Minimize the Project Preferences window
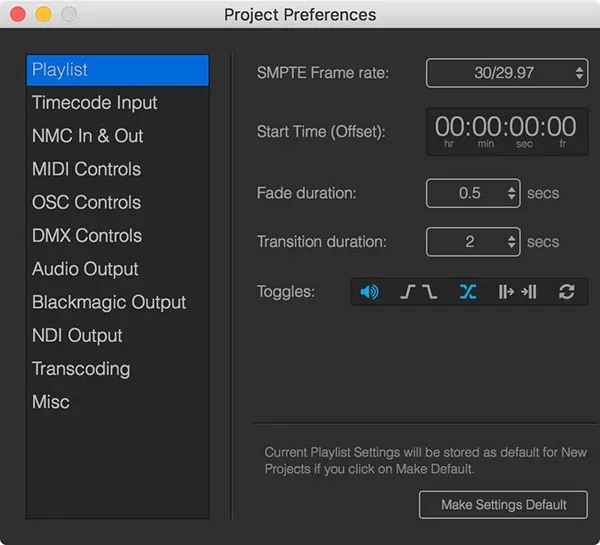Viewport: 600px width, 545px height. [x=43, y=15]
